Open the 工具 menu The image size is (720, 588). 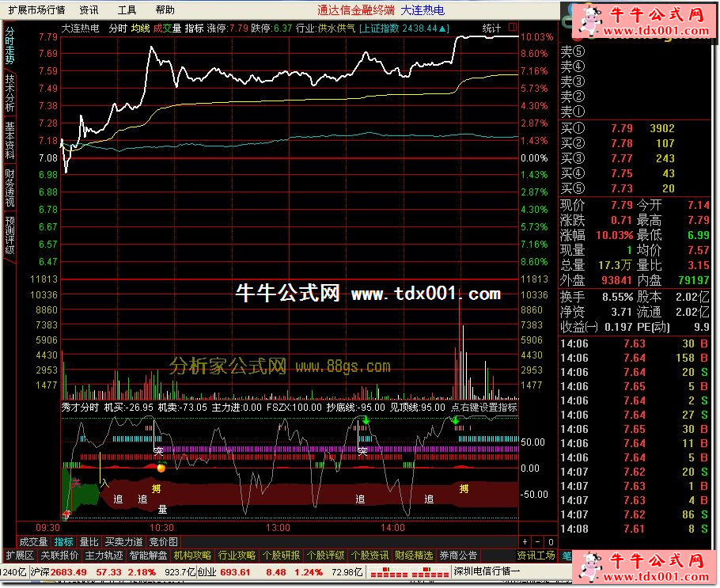[127, 10]
